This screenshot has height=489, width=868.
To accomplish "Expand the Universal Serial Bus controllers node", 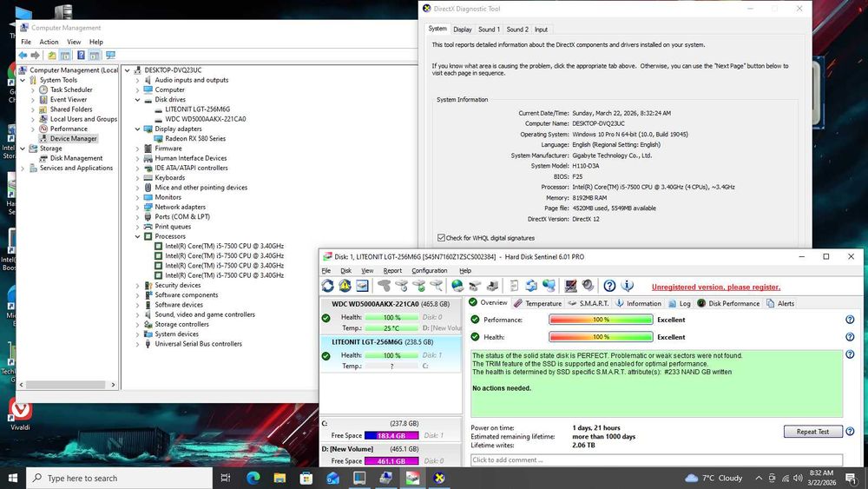I will click(x=137, y=344).
